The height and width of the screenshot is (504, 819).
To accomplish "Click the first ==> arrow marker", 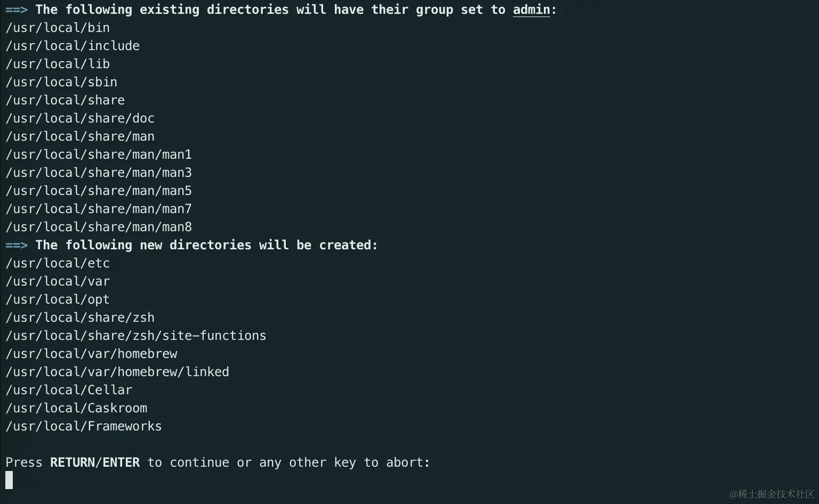I will click(x=17, y=10).
